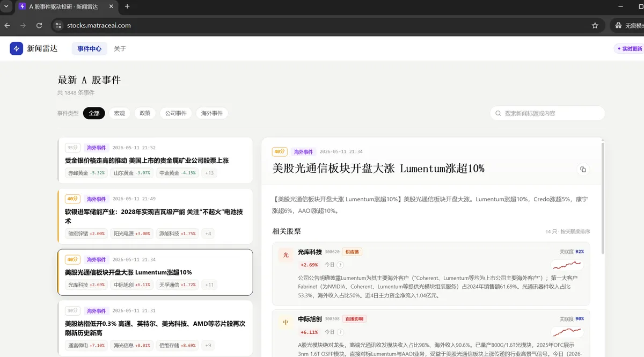The image size is (644, 357).
Task: Expand the +13 more stocks chip
Action: 209,173
